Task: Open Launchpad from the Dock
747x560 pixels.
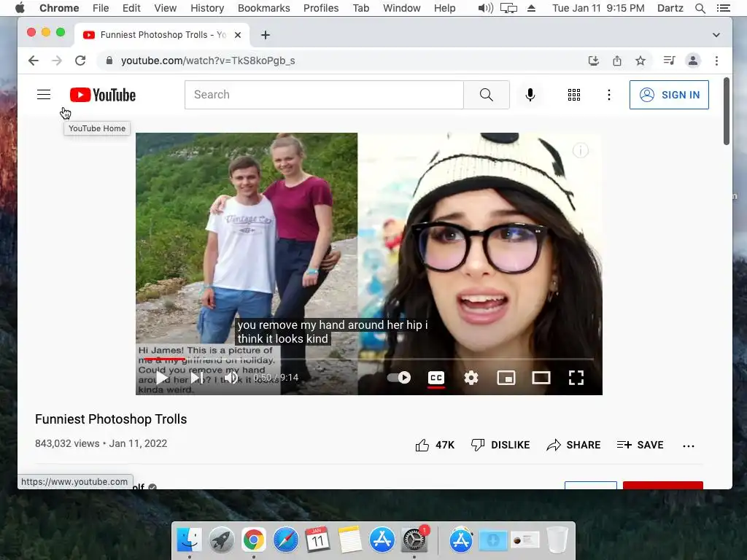Action: (x=222, y=540)
